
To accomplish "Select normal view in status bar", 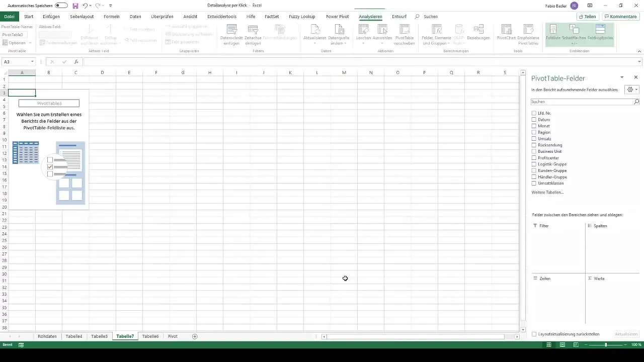I will click(x=548, y=345).
